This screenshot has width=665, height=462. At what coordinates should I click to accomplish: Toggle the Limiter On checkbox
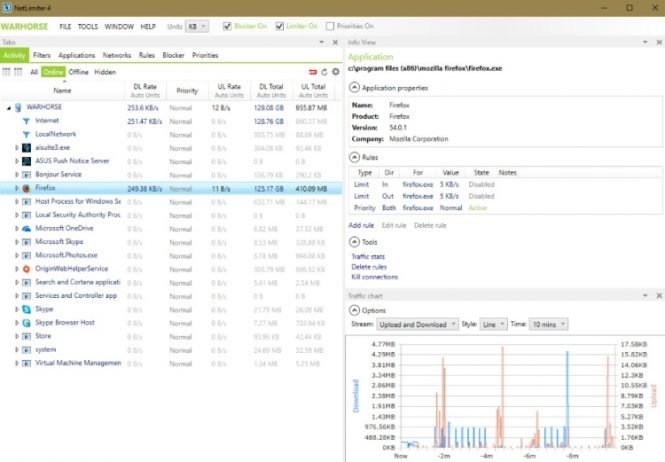(x=279, y=26)
